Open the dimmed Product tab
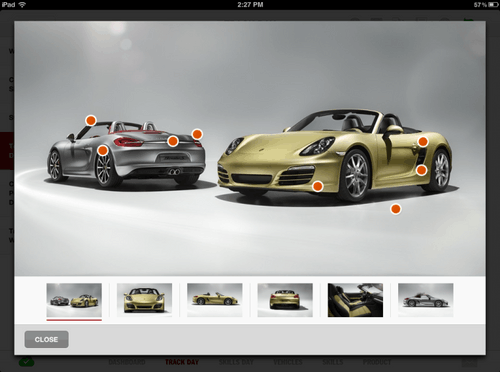 (x=377, y=362)
